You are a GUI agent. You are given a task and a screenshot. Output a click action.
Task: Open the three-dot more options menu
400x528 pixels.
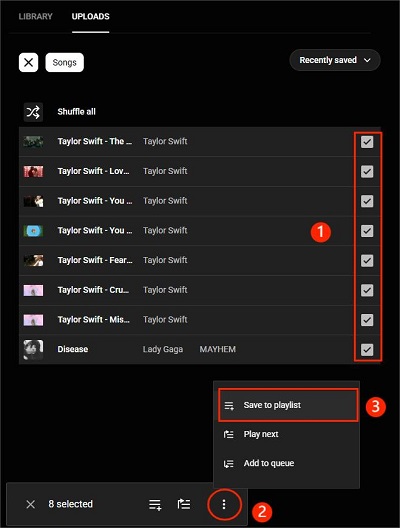click(224, 504)
